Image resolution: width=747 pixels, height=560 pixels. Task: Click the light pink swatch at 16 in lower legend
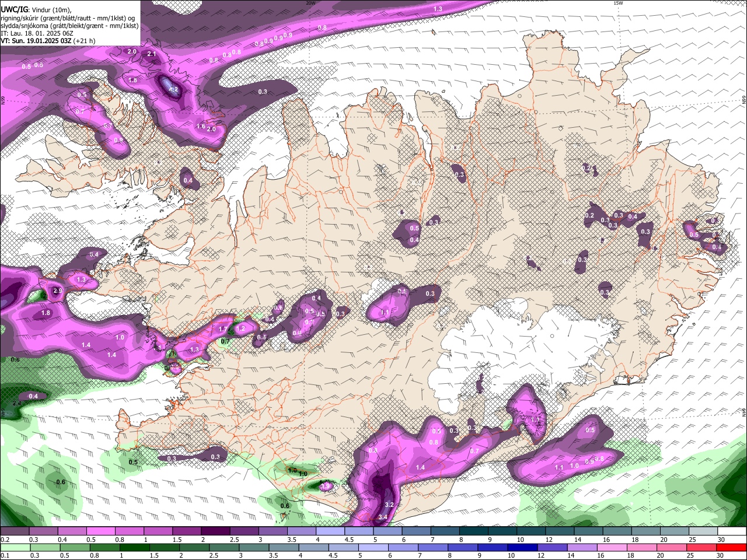pyautogui.click(x=613, y=547)
